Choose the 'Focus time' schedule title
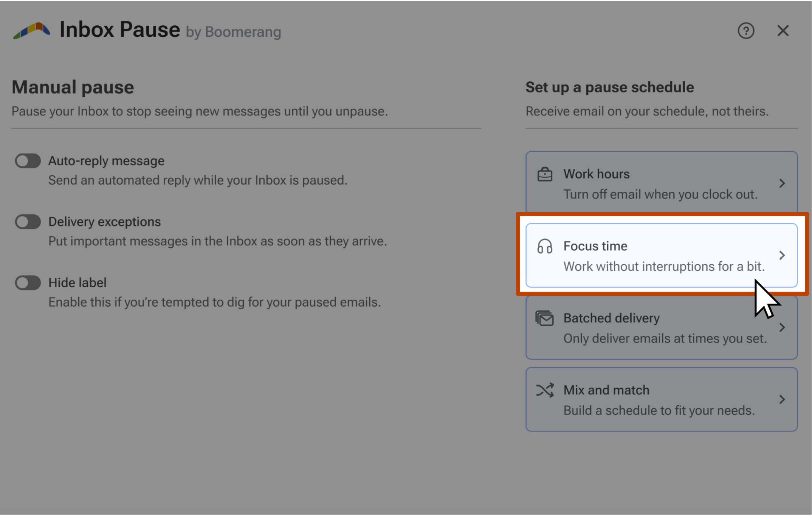 point(595,246)
